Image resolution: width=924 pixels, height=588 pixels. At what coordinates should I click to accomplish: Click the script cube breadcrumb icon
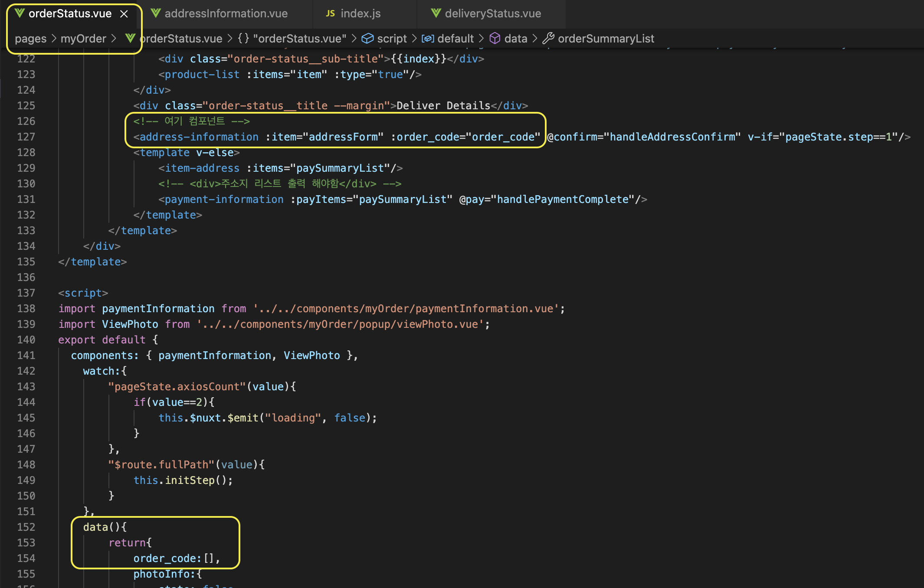pos(367,39)
